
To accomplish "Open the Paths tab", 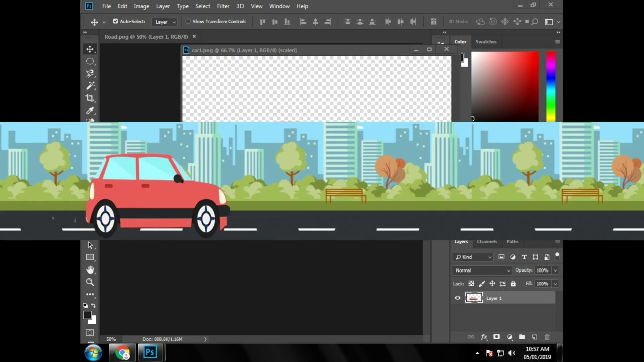I will pos(512,242).
